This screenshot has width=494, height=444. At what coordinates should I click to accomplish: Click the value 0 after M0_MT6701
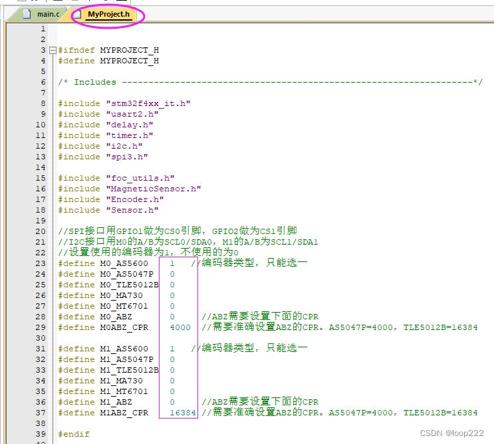[x=172, y=306]
